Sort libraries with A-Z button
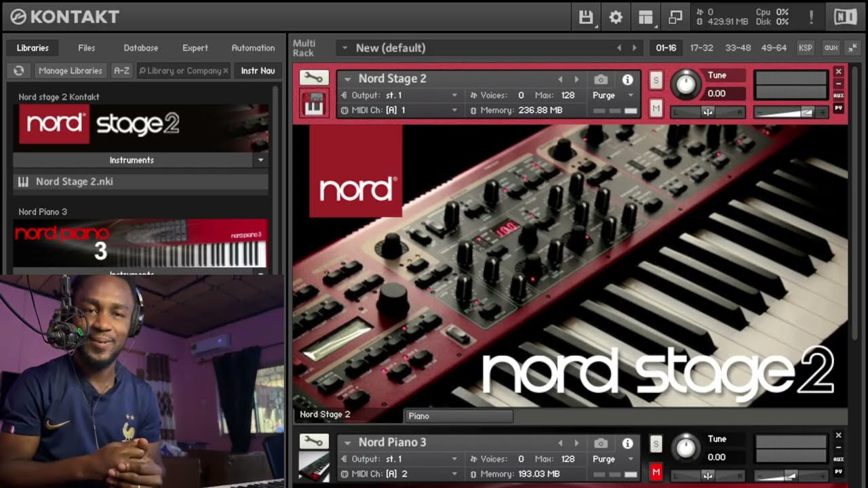Viewport: 868px width, 488px height. tap(121, 70)
